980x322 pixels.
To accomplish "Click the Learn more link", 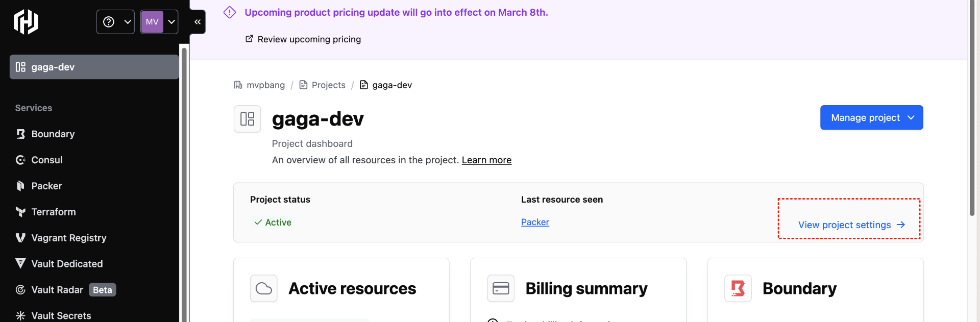I will pyautogui.click(x=486, y=160).
